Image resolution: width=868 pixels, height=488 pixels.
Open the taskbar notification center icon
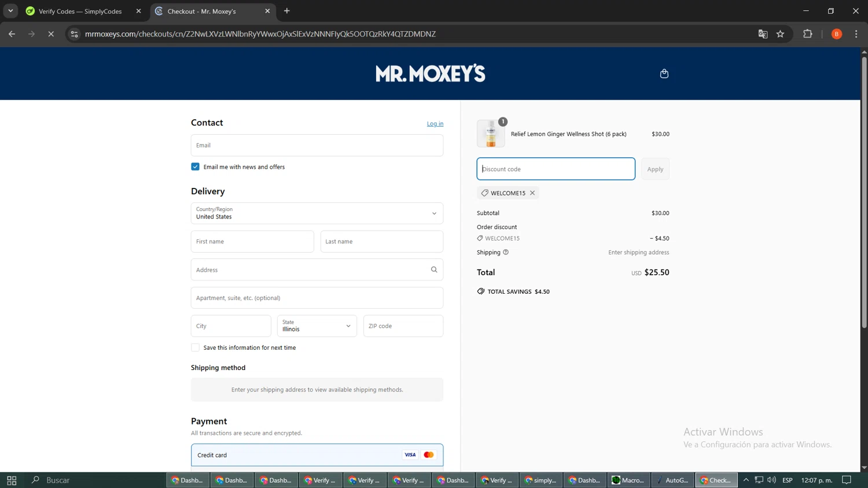(x=847, y=480)
